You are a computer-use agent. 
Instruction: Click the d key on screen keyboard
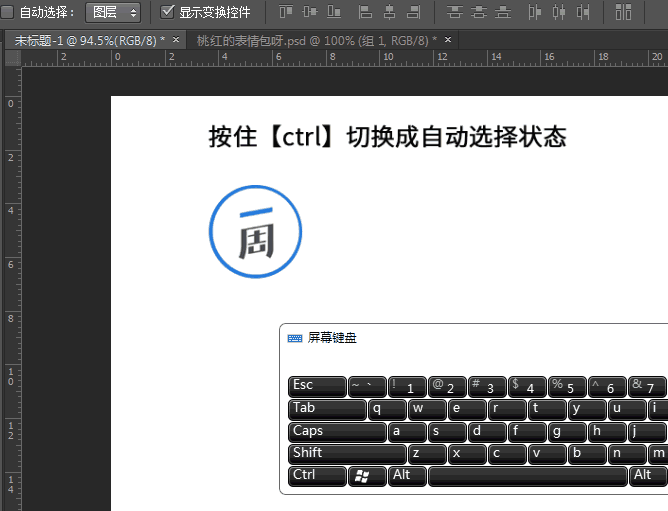(x=487, y=432)
